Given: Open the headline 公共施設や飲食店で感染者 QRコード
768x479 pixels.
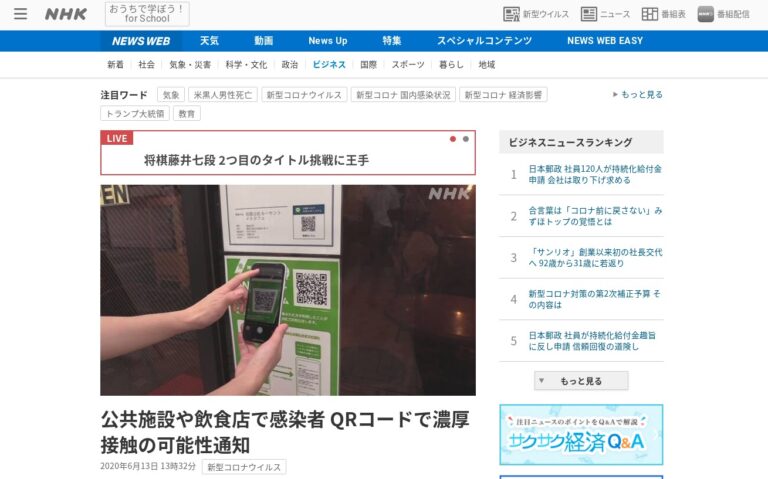Looking at the screenshot, I should click(x=285, y=432).
